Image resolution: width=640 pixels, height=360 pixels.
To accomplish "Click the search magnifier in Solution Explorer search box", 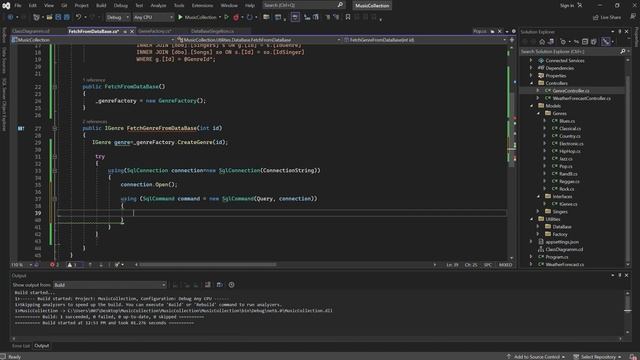I will point(622,51).
